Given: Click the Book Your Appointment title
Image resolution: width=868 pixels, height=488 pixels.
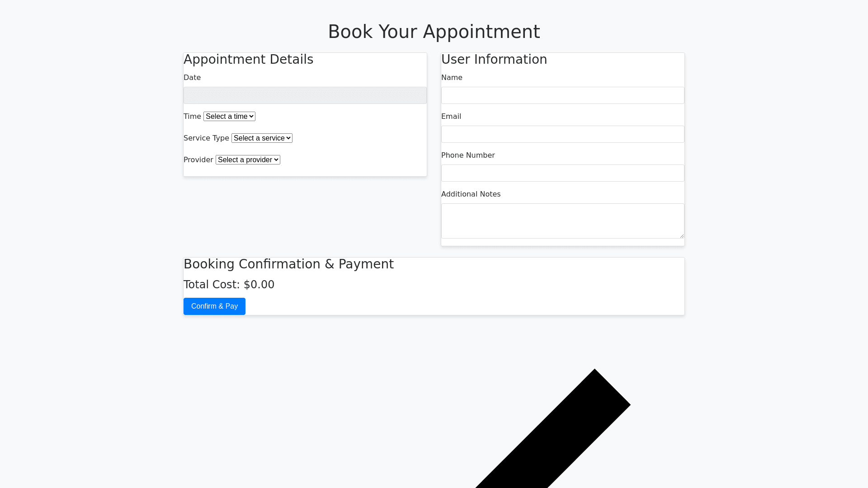Looking at the screenshot, I should tap(434, 32).
